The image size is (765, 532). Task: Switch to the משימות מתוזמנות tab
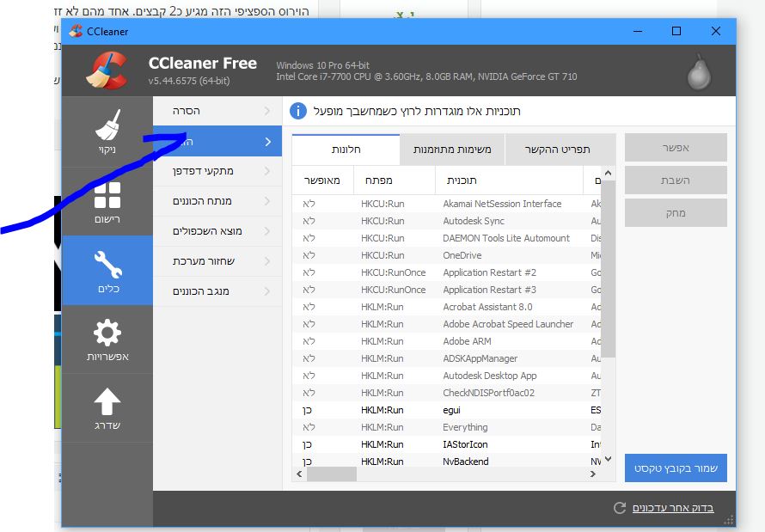coord(452,150)
